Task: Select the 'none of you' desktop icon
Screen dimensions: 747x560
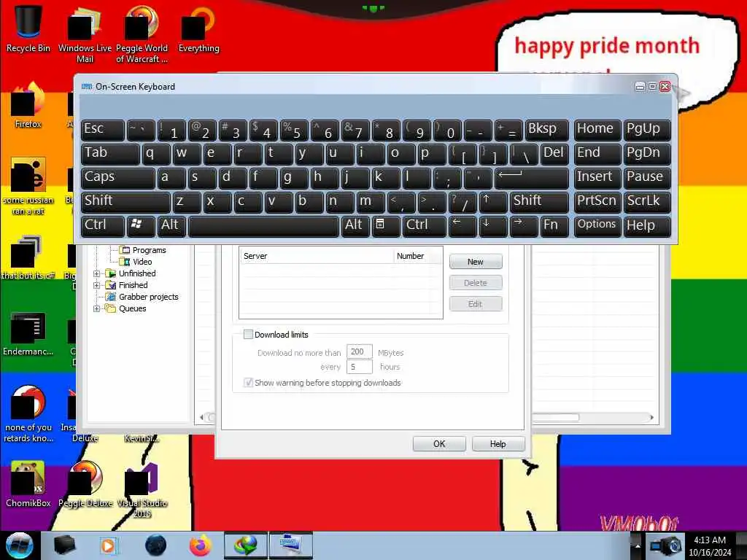Action: point(28,413)
